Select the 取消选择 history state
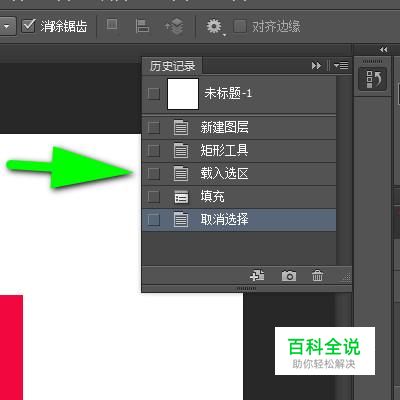Image resolution: width=400 pixels, height=400 pixels. [239, 220]
